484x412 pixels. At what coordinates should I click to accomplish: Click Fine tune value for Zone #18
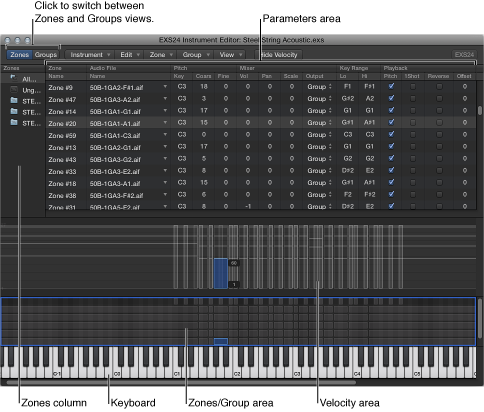[x=226, y=183]
